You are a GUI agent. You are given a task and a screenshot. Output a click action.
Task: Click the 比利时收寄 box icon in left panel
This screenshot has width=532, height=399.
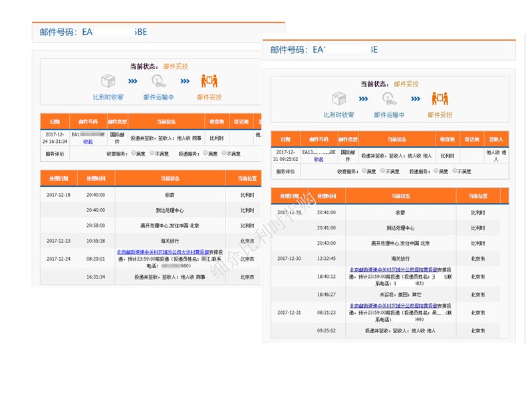tap(108, 81)
